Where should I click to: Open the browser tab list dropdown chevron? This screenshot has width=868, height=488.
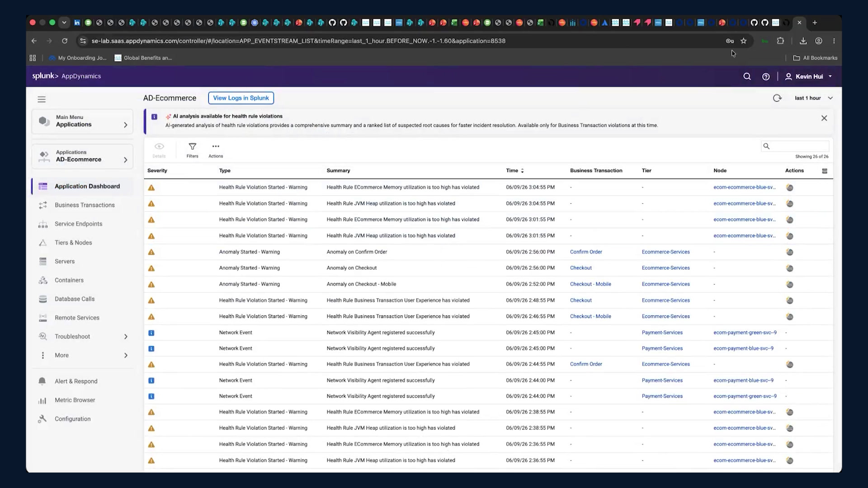[x=64, y=23]
